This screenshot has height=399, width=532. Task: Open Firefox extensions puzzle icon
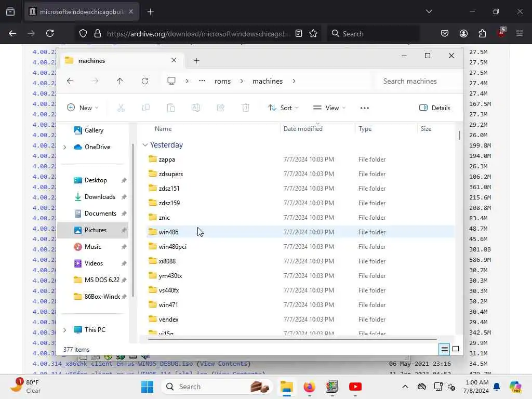click(482, 34)
